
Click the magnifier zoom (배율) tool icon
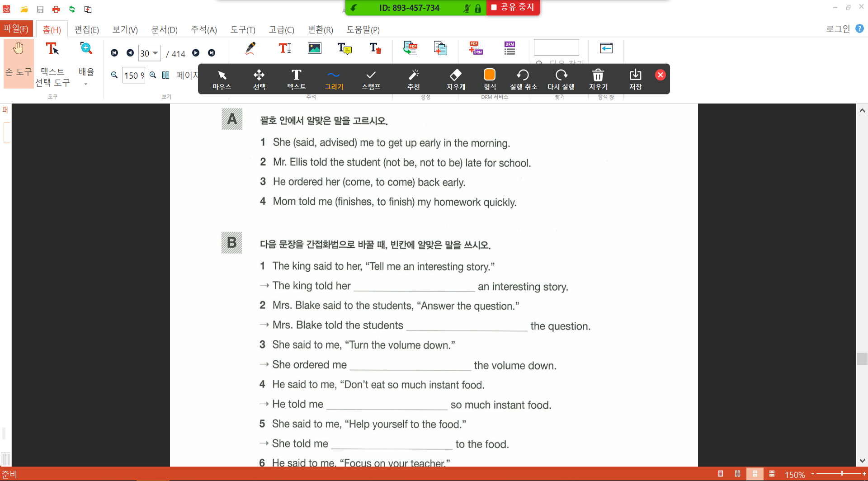point(86,49)
